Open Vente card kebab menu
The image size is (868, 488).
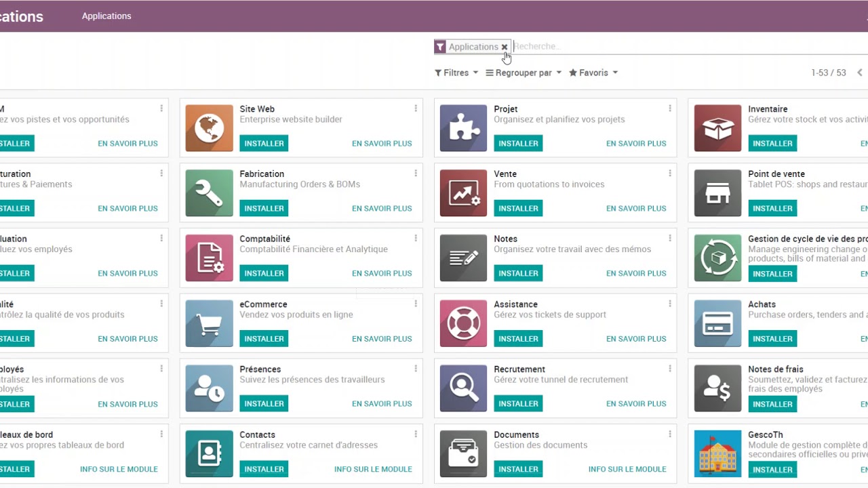tap(670, 174)
